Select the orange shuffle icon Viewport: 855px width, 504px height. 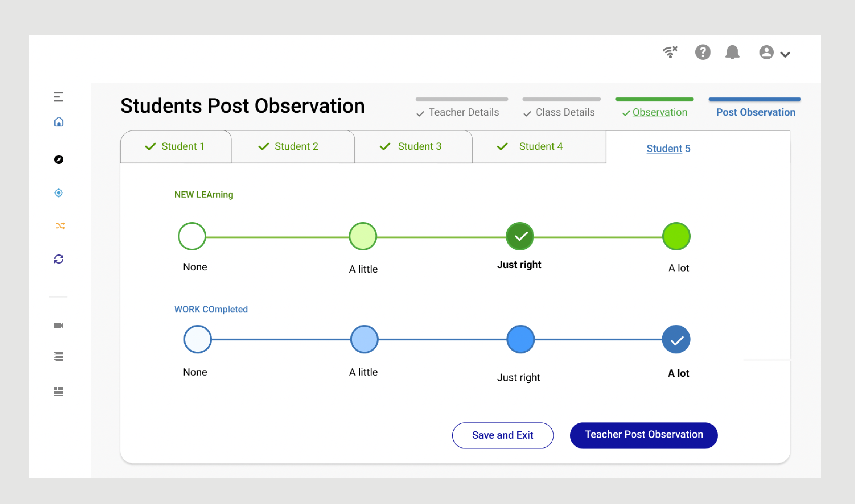pyautogui.click(x=60, y=226)
